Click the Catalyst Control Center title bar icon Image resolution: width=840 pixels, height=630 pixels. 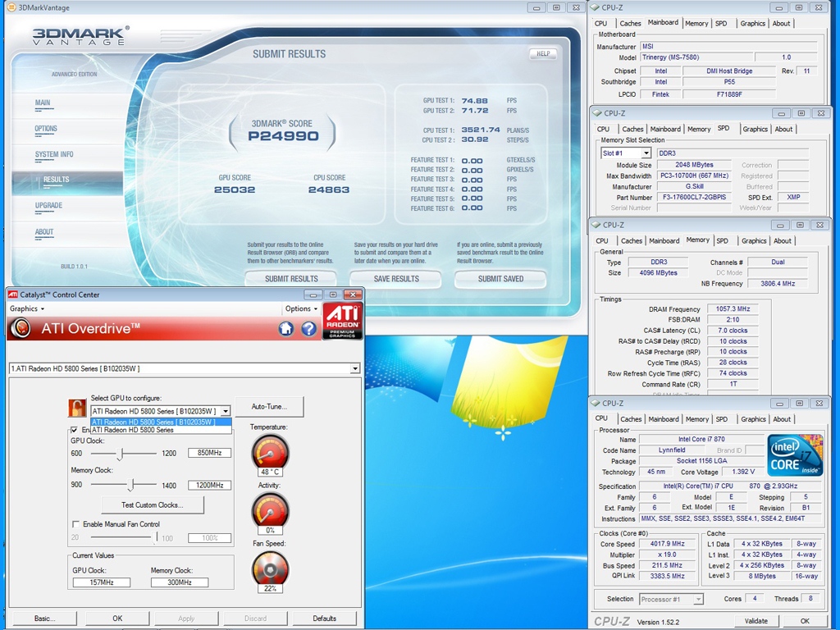point(13,294)
